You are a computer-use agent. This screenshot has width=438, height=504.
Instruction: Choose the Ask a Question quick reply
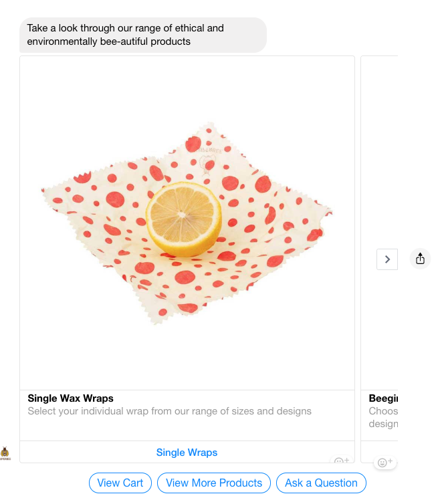(x=321, y=483)
